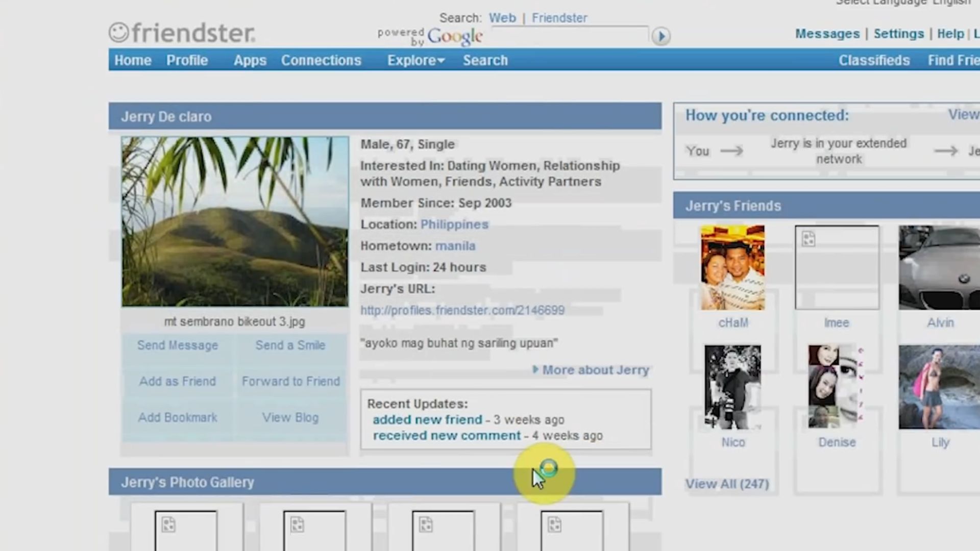
Task: Click Denise's friend photo thumbnail
Action: pyautogui.click(x=836, y=387)
